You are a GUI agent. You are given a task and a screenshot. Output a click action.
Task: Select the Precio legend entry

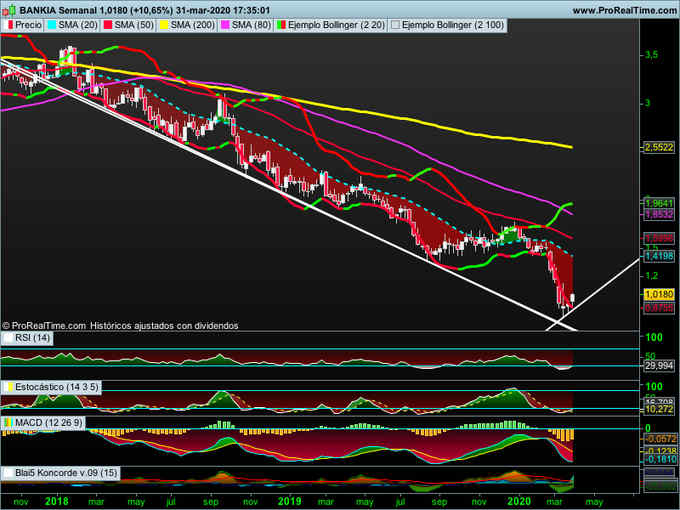point(25,25)
